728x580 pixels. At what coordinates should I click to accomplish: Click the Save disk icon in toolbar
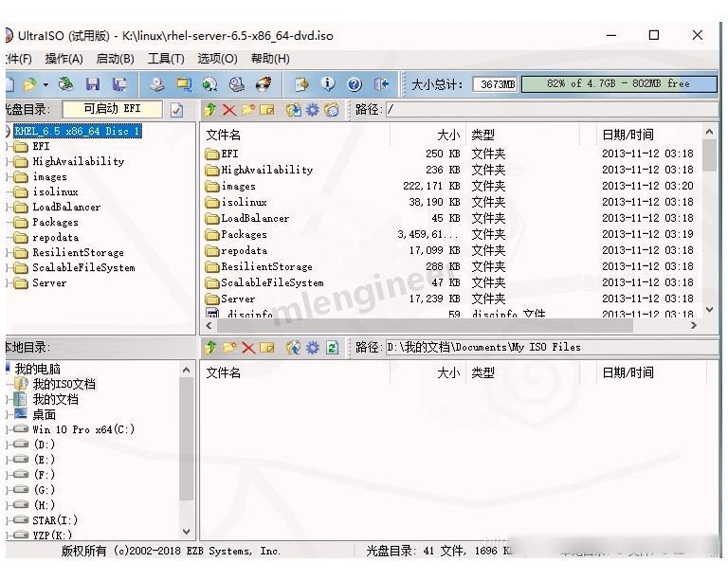coord(93,84)
